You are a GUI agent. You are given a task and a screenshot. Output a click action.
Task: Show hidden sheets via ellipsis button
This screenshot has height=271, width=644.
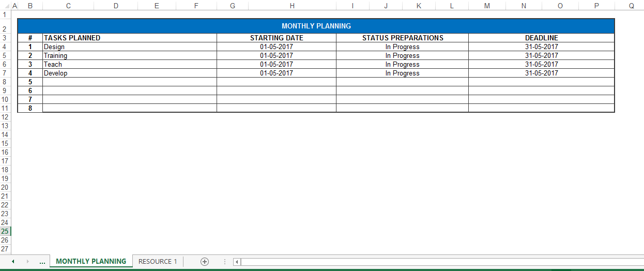(x=42, y=262)
